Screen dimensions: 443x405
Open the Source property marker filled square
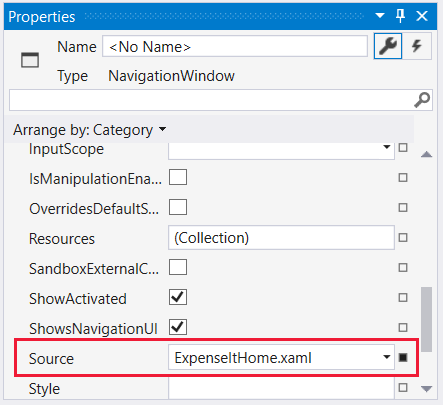pos(403,358)
